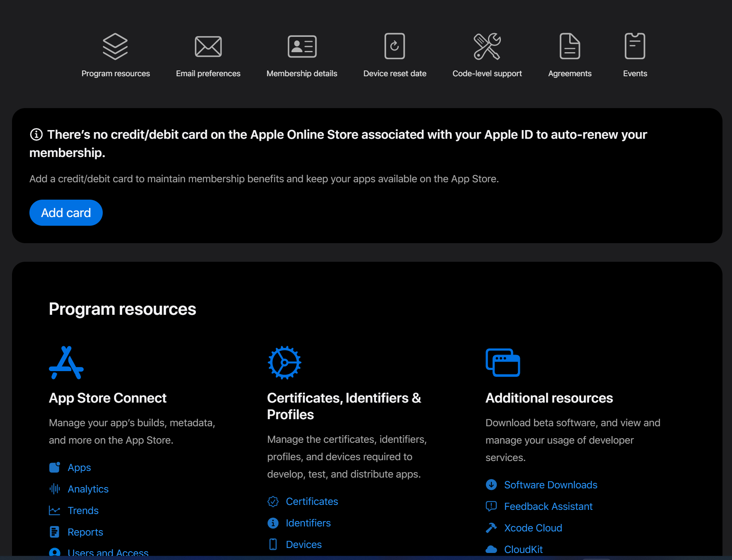Open the Program resources layers icon

click(x=115, y=46)
